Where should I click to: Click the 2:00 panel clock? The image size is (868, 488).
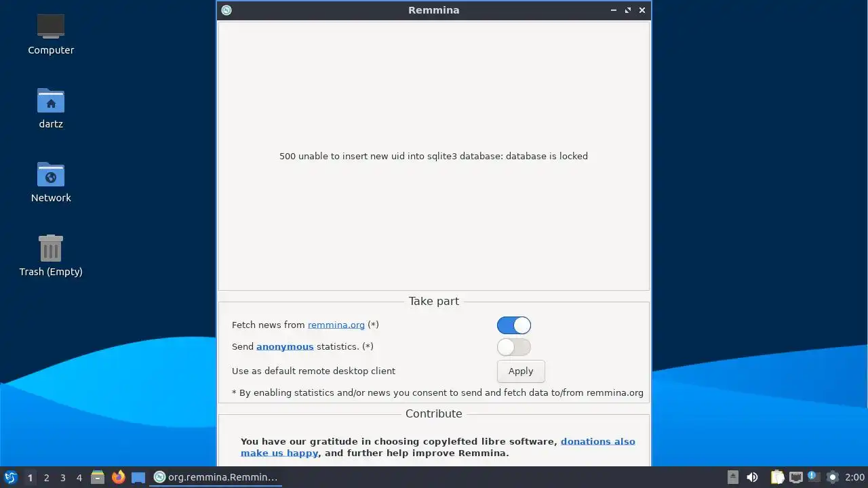(x=854, y=477)
